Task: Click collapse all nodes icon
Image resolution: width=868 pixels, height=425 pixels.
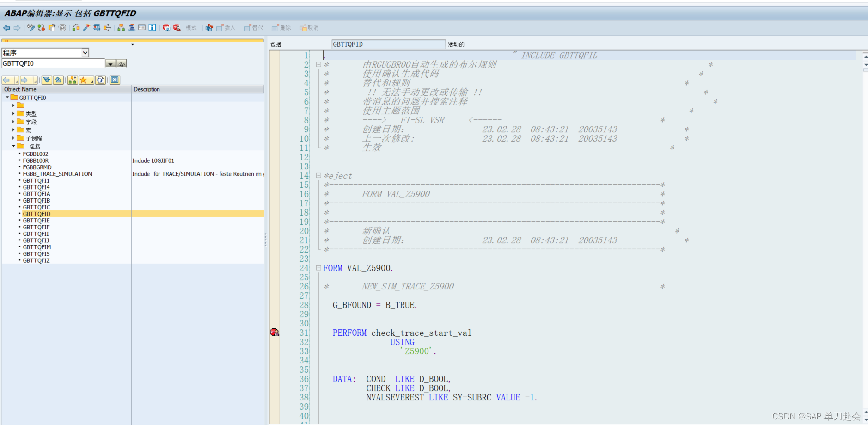Action: tap(58, 80)
